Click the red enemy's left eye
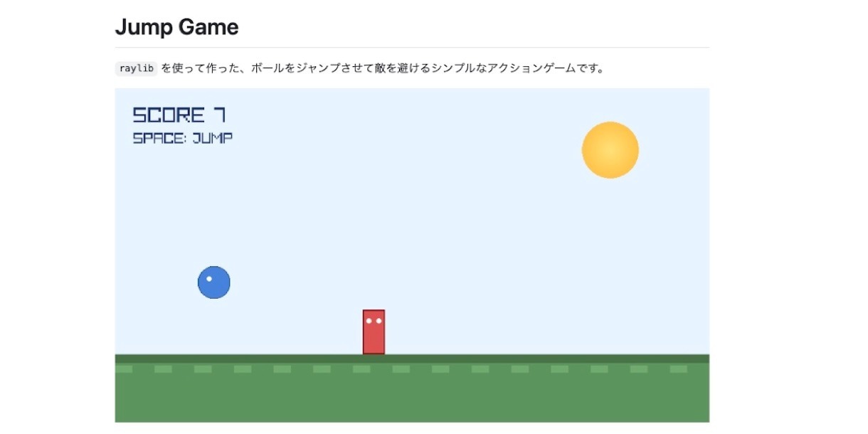 click(369, 321)
